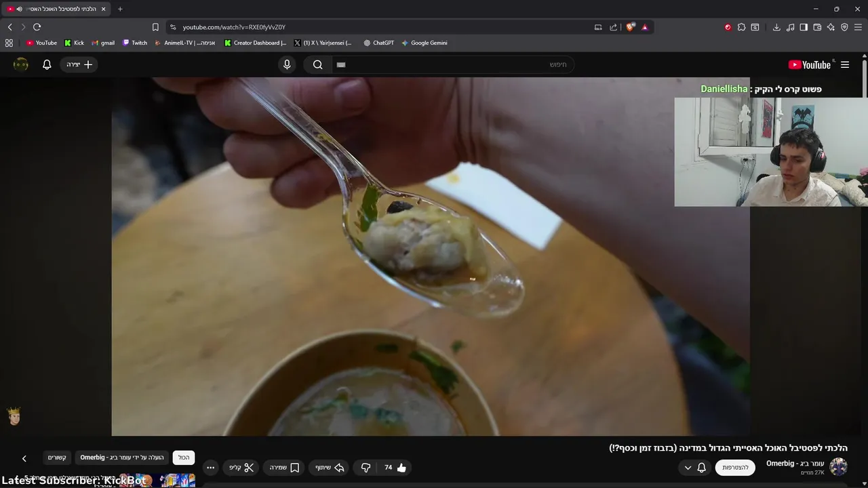The width and height of the screenshot is (868, 488).
Task: Open a new browser tab
Action: coord(120,9)
